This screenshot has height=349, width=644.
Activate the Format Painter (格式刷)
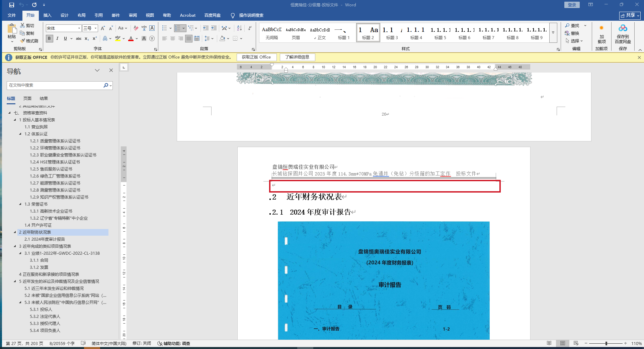[22, 41]
